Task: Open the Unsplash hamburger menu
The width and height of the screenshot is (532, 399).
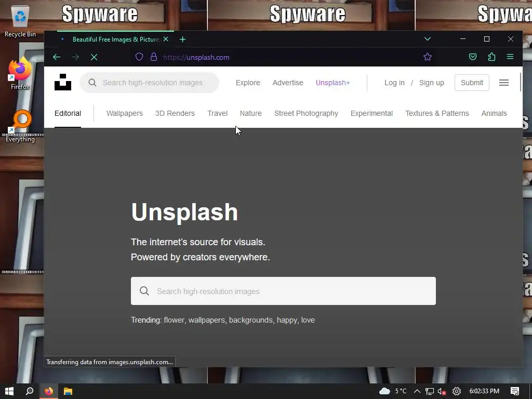Action: pos(504,83)
